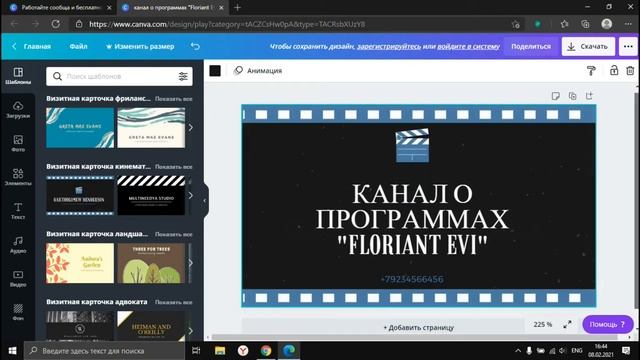Open the Фото panel in sidebar

tap(18, 143)
